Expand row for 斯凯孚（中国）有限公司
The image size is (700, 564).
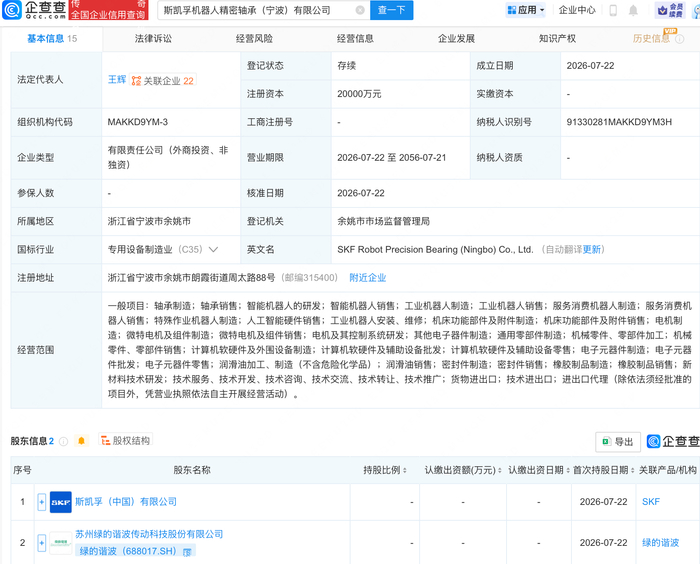click(42, 502)
